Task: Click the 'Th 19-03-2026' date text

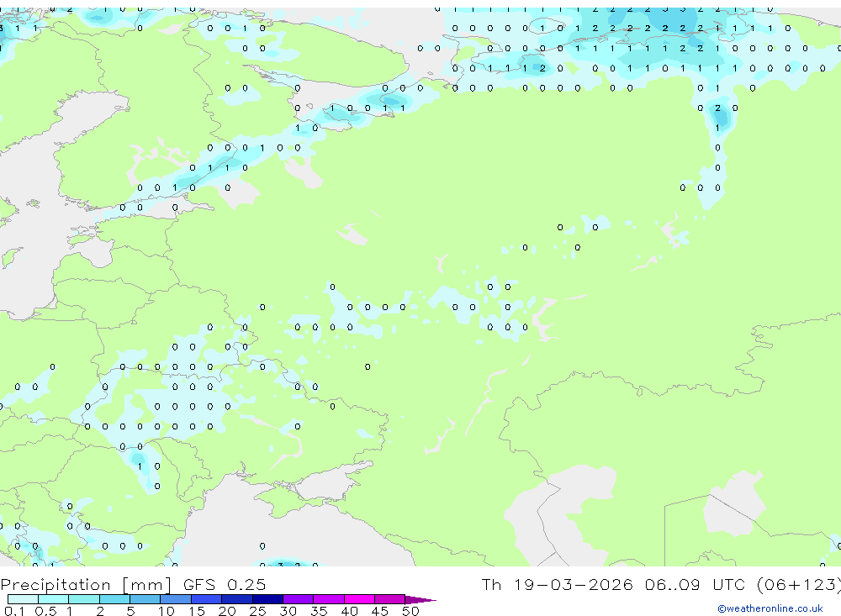Action: pos(558,584)
